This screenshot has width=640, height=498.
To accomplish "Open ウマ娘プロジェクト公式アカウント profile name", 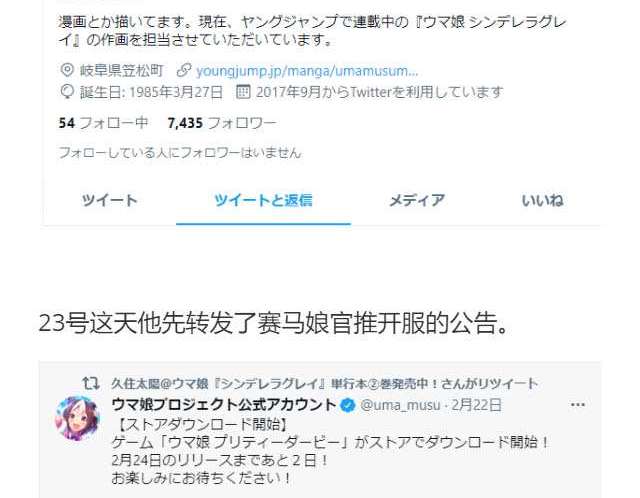I will click(x=224, y=405).
